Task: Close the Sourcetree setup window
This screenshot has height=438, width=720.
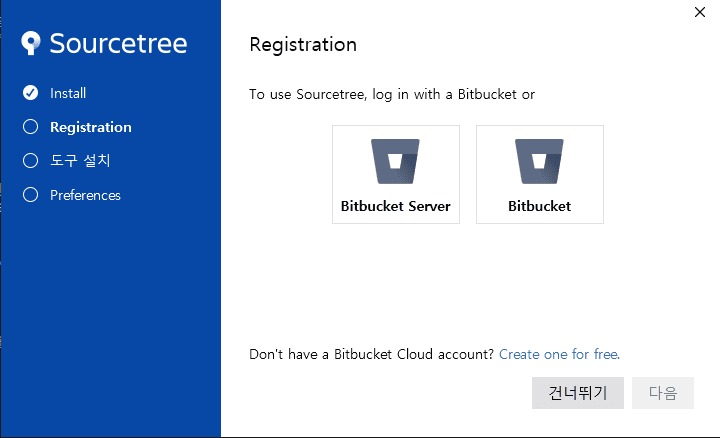Action: point(700,12)
